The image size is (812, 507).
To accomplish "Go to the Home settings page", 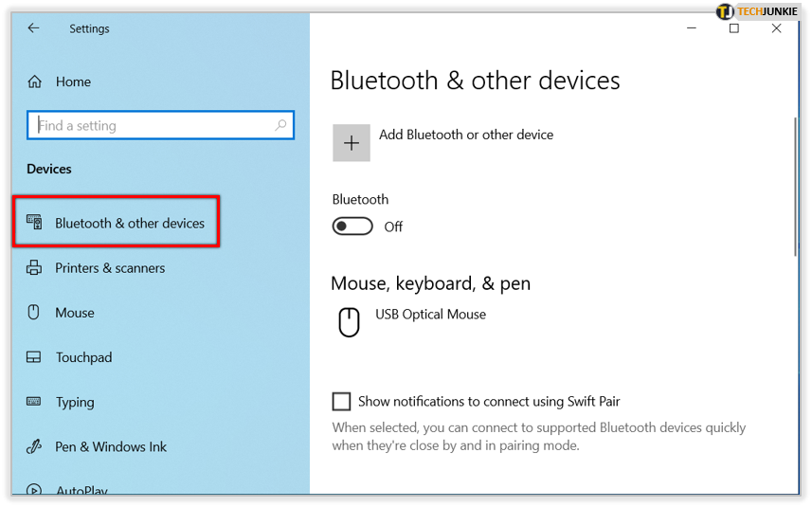I will (x=73, y=81).
